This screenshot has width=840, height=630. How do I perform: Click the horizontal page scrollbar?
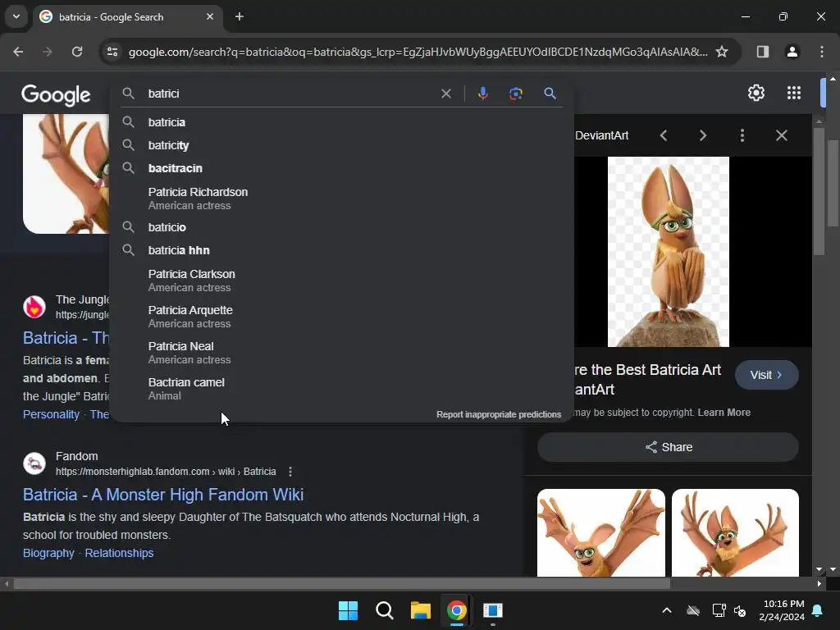[341, 584]
